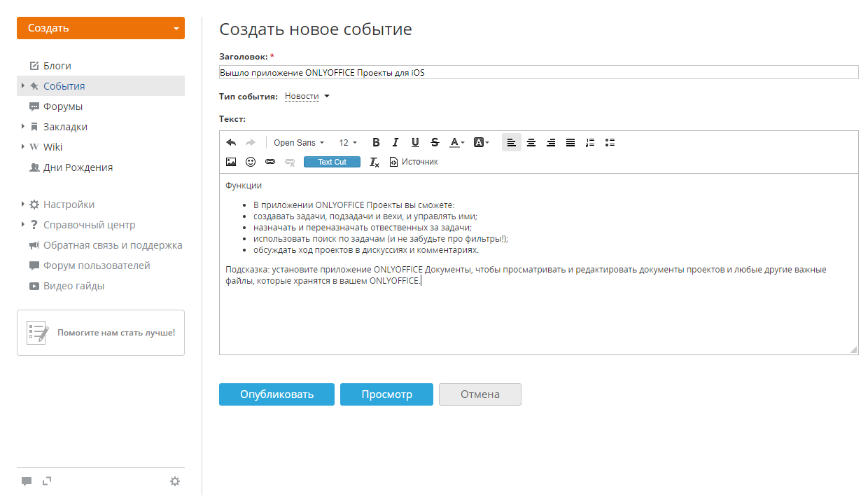This screenshot has height=496, width=868.
Task: Apply strikethrough formatting
Action: [x=435, y=142]
